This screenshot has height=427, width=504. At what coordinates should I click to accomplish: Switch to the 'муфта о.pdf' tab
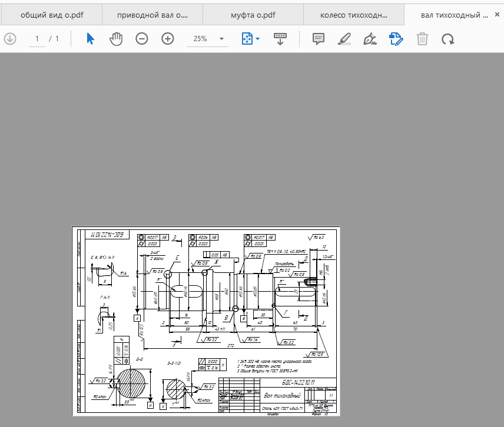pos(253,15)
